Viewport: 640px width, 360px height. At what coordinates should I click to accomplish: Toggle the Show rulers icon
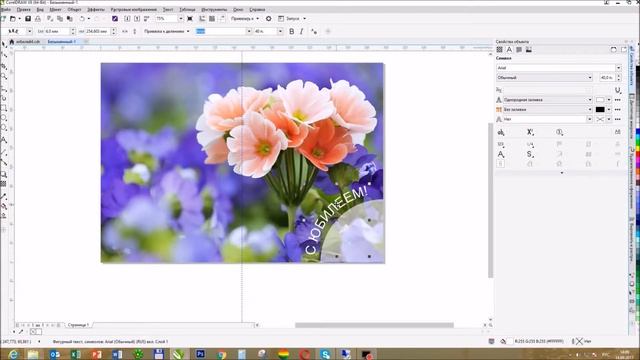[x=202, y=19]
